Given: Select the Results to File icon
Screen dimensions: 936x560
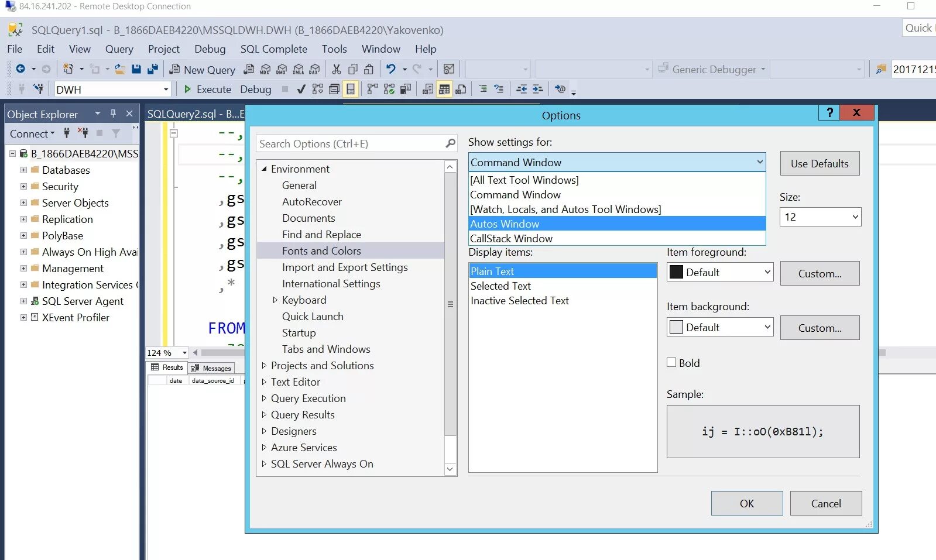Looking at the screenshot, I should coord(461,89).
